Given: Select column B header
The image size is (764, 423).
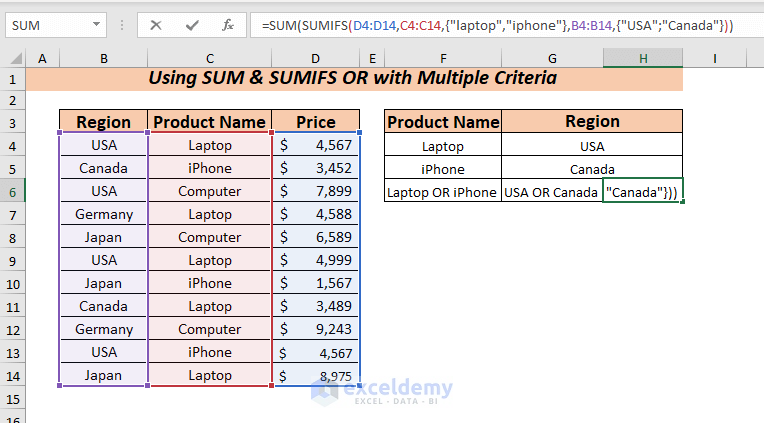Looking at the screenshot, I should point(103,59).
